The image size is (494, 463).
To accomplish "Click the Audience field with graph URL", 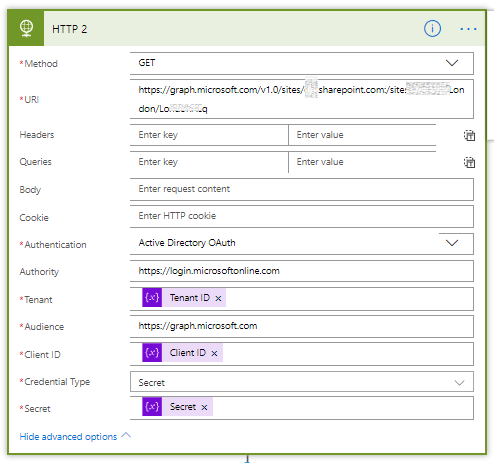I will [x=301, y=326].
